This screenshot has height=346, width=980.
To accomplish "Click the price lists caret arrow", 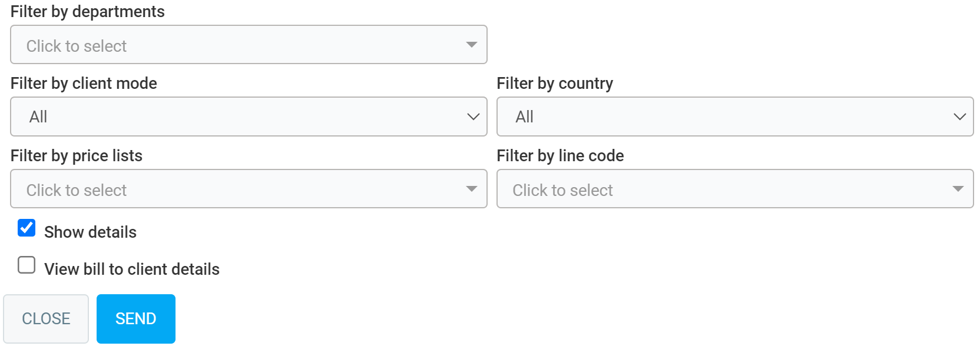I will coord(471,189).
